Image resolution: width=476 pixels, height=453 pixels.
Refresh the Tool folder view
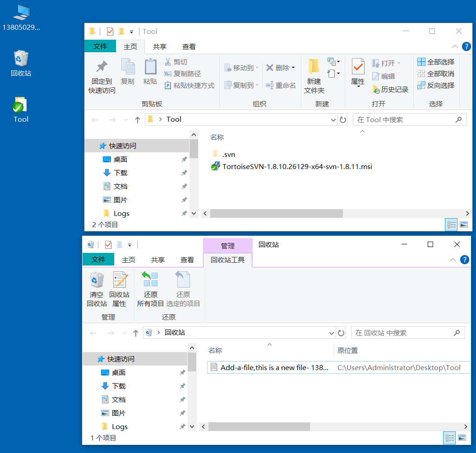click(343, 120)
